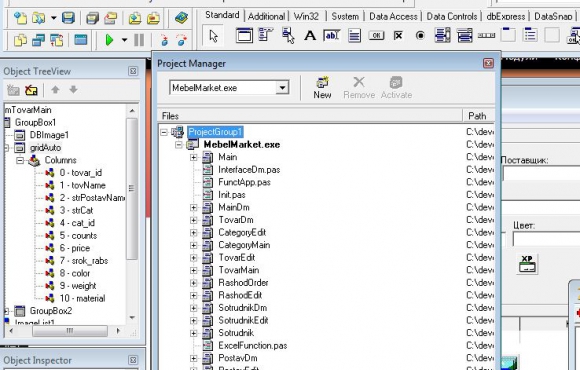
Task: Click the green Run arrow button
Action: pyautogui.click(x=109, y=40)
